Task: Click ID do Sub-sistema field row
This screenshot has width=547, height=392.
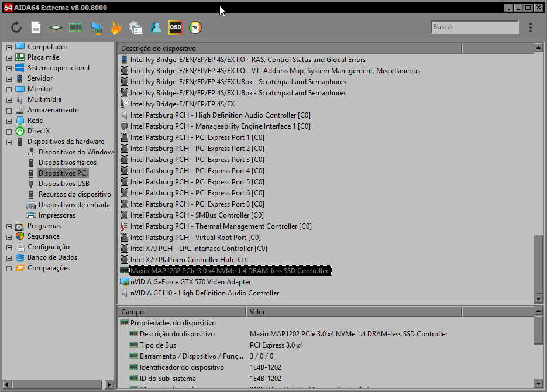Action: coord(168,379)
